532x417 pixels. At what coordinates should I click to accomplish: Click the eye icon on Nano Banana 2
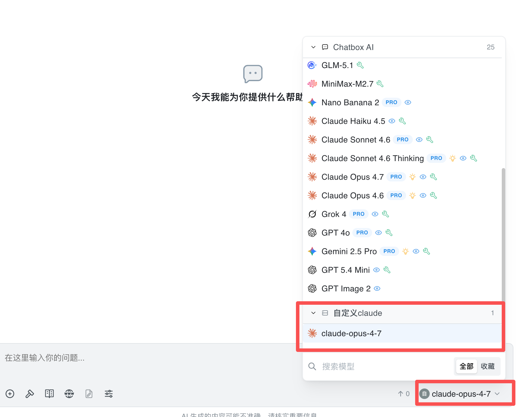pos(408,102)
